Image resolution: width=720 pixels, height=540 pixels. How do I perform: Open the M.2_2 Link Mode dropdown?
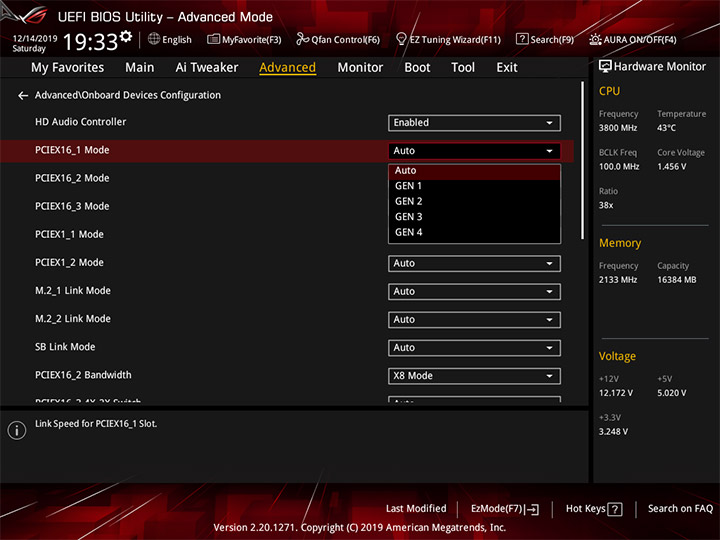(474, 320)
